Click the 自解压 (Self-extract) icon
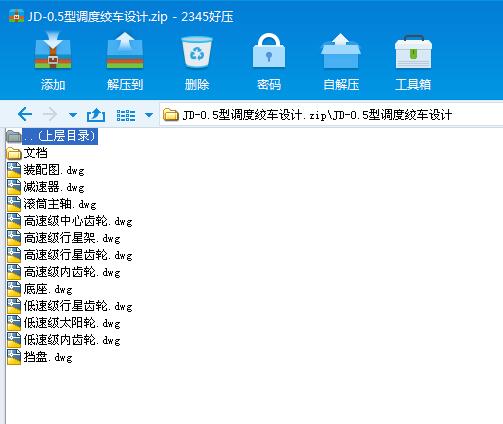Image resolution: width=503 pixels, height=424 pixels. click(340, 51)
